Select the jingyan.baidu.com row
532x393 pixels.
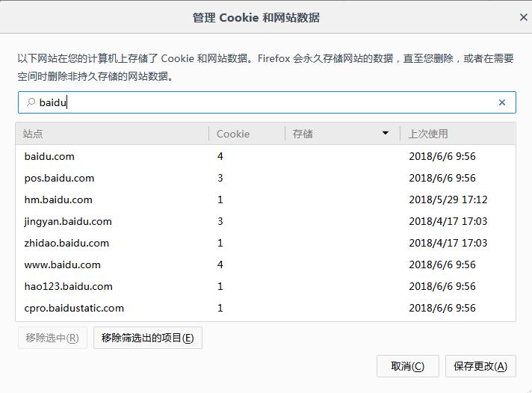tap(266, 221)
